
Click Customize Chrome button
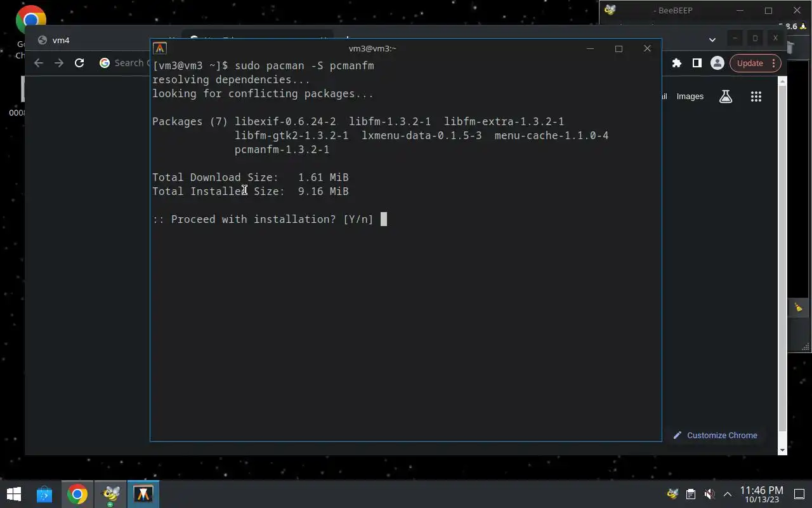[715, 435]
